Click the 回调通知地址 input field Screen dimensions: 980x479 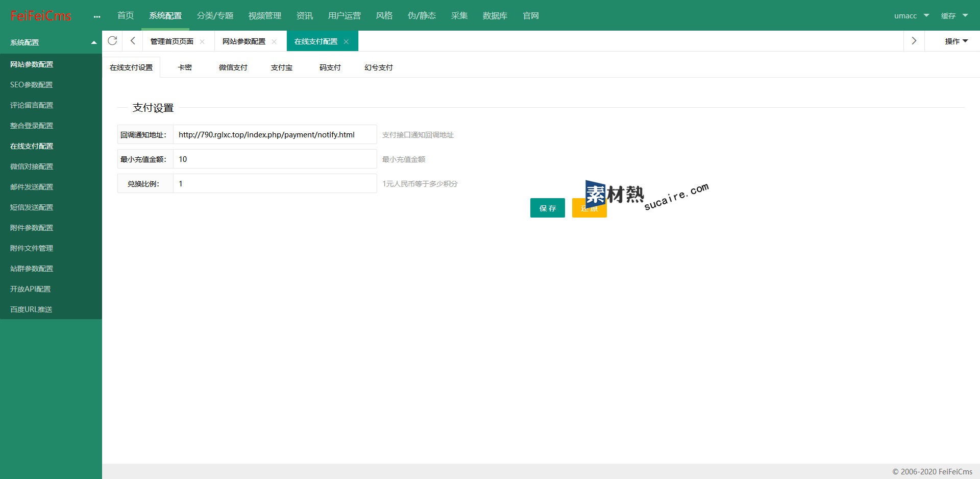[x=275, y=135]
